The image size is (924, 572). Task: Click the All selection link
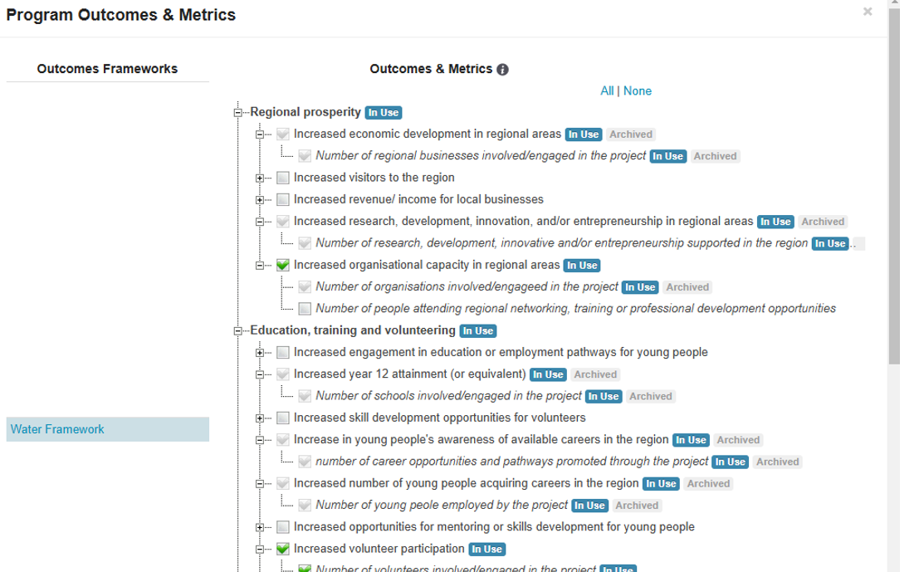coord(607,90)
